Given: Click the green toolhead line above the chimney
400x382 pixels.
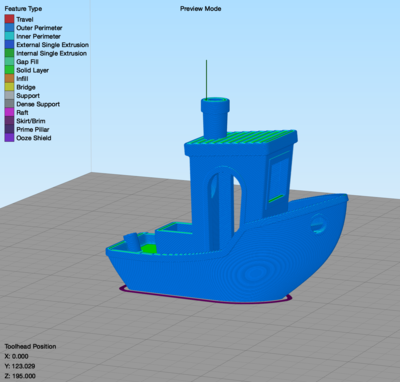Looking at the screenshot, I should 206,79.
